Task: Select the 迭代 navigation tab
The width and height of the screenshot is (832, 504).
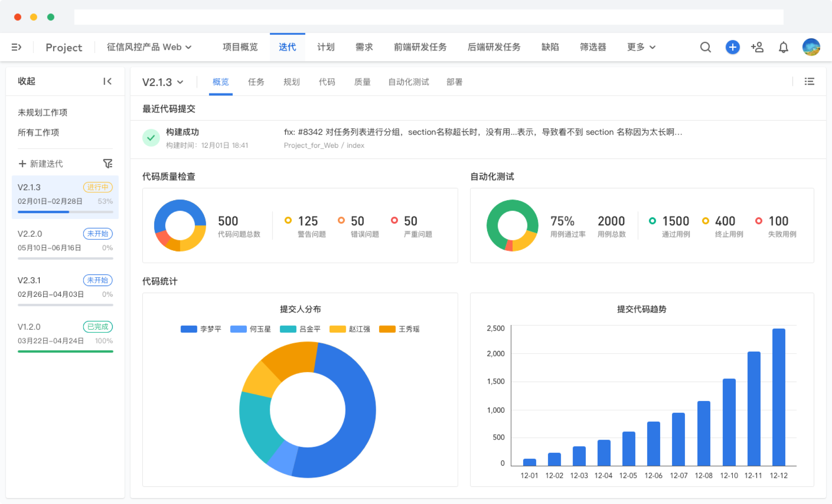Action: 287,47
